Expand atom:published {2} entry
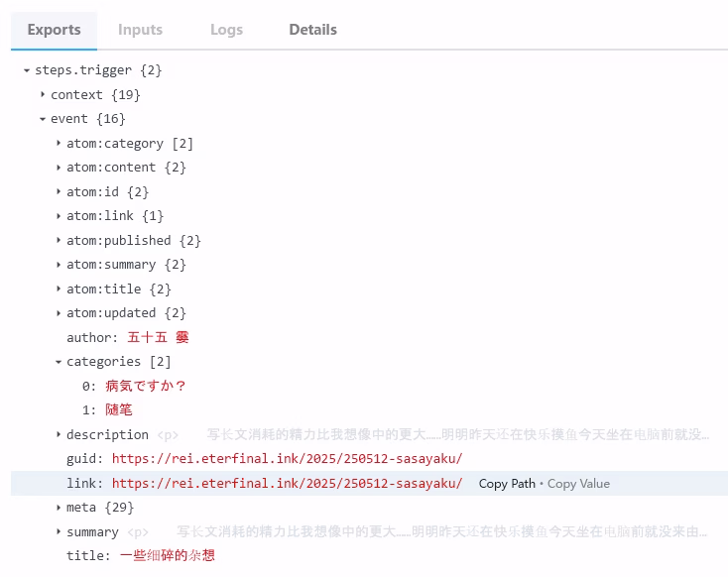Image resolution: width=728 pixels, height=577 pixels. click(x=59, y=241)
